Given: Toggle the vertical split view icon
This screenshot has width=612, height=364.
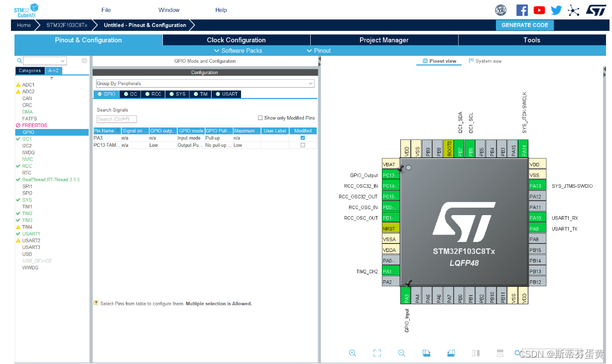Looking at the screenshot, I should 476,353.
